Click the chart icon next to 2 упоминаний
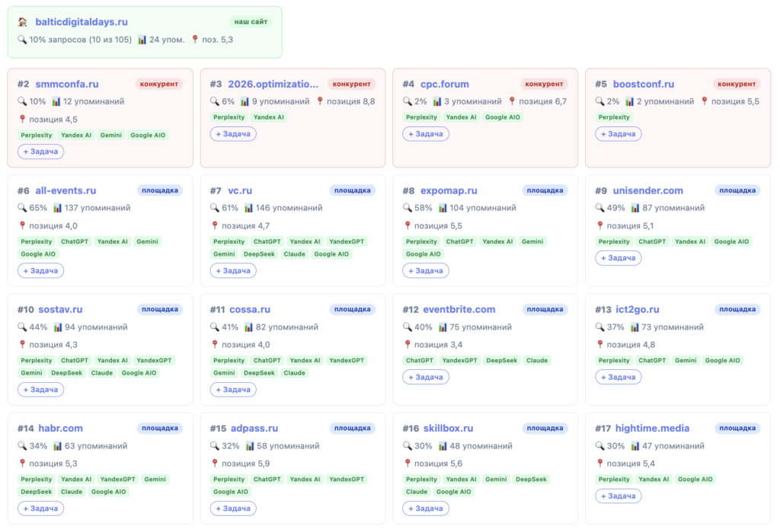The height and width of the screenshot is (532, 780). [630, 101]
